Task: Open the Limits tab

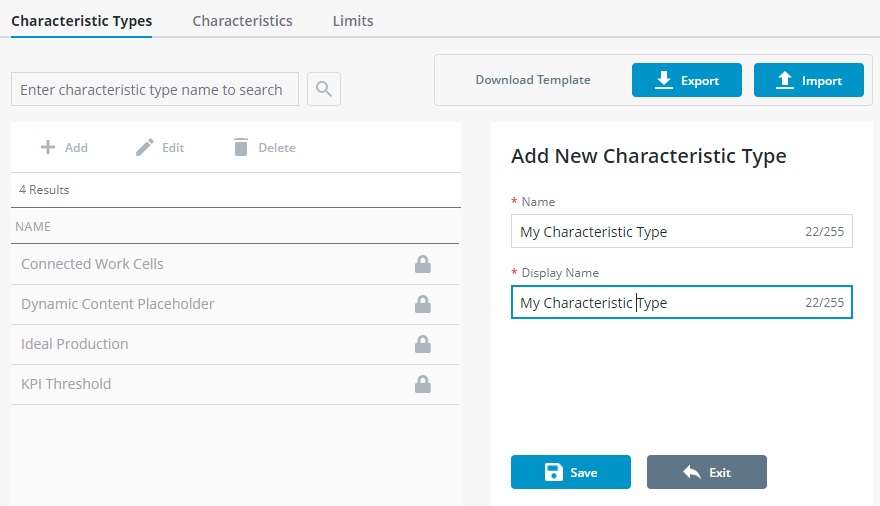Action: [x=353, y=21]
